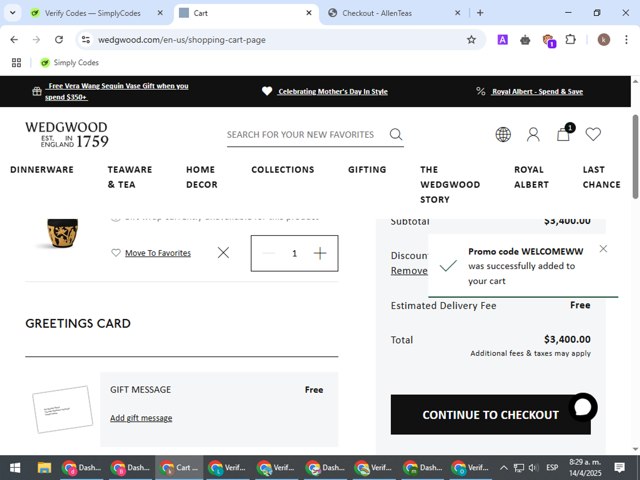Open the Royal Albert menu
The width and height of the screenshot is (640, 480).
coord(531,177)
